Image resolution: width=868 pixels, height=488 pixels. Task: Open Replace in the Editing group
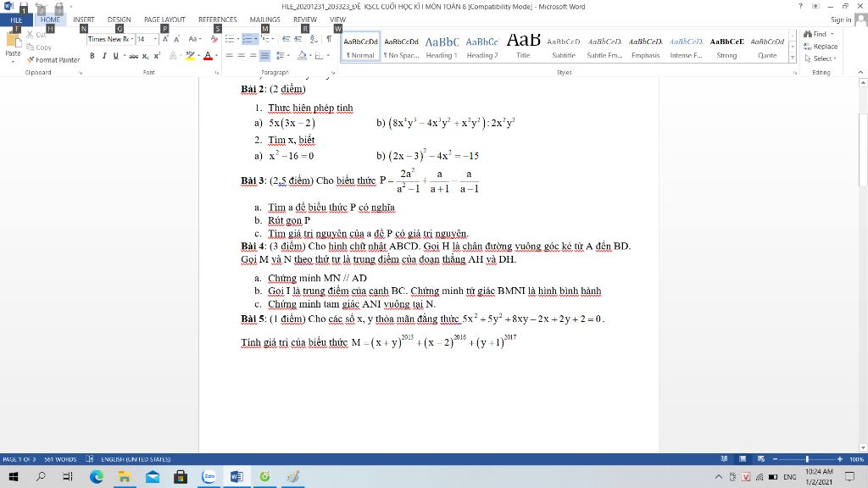821,47
